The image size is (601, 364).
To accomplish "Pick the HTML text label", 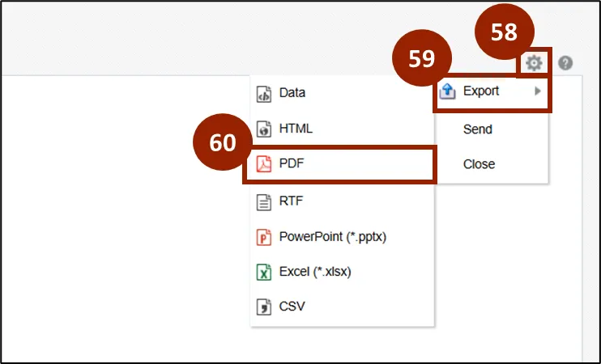I will [x=296, y=129].
